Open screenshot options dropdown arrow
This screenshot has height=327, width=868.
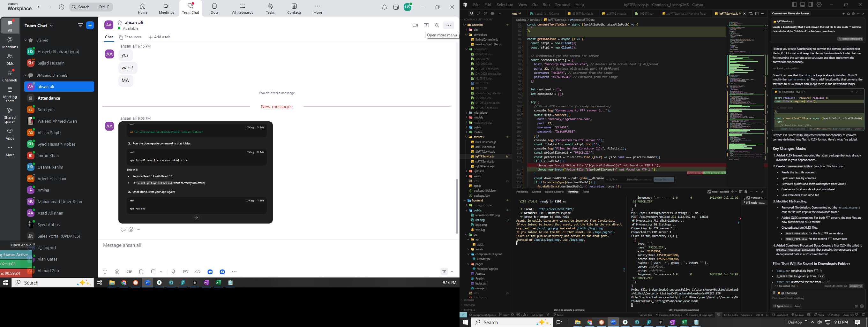click(161, 272)
